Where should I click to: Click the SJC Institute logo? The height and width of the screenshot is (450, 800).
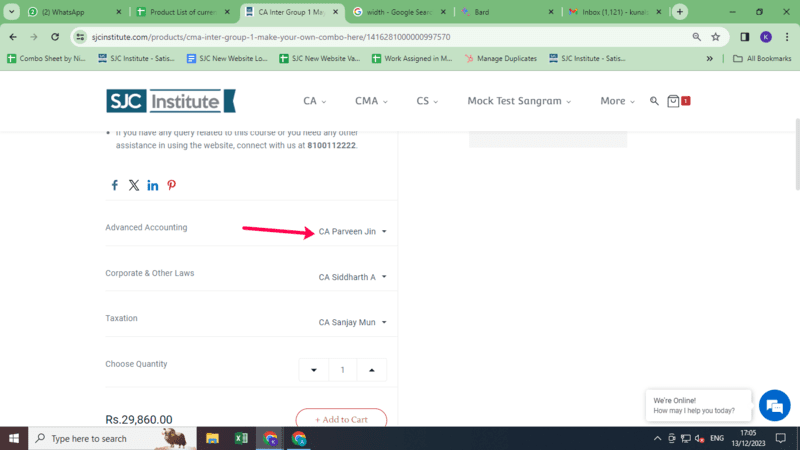click(171, 101)
